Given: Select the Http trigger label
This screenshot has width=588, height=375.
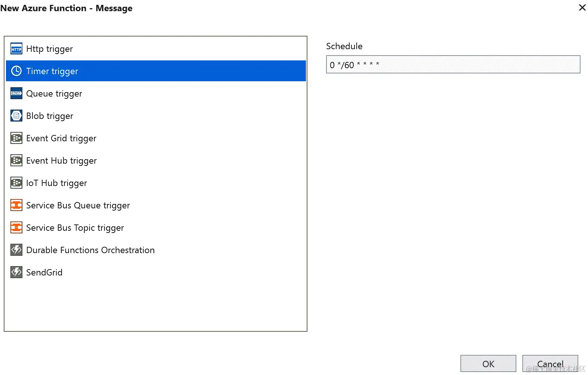Looking at the screenshot, I should pos(50,49).
